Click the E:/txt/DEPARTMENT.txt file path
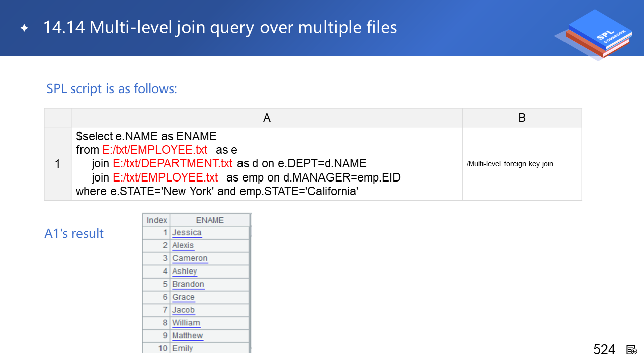The image size is (644, 362). click(x=173, y=164)
